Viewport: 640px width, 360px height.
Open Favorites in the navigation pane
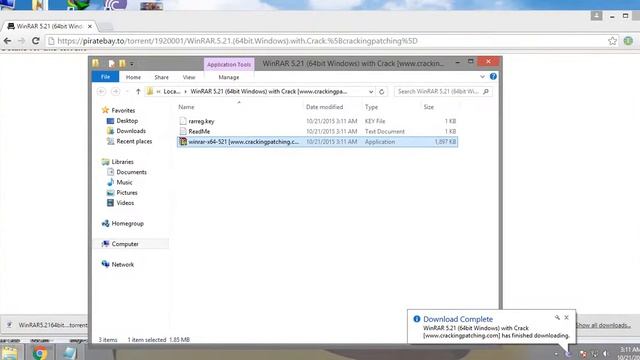123,110
